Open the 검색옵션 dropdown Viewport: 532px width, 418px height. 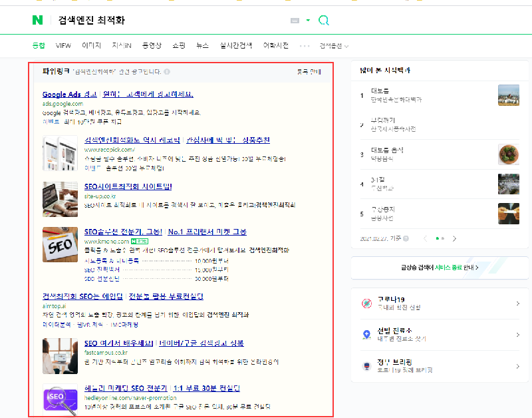click(x=334, y=46)
